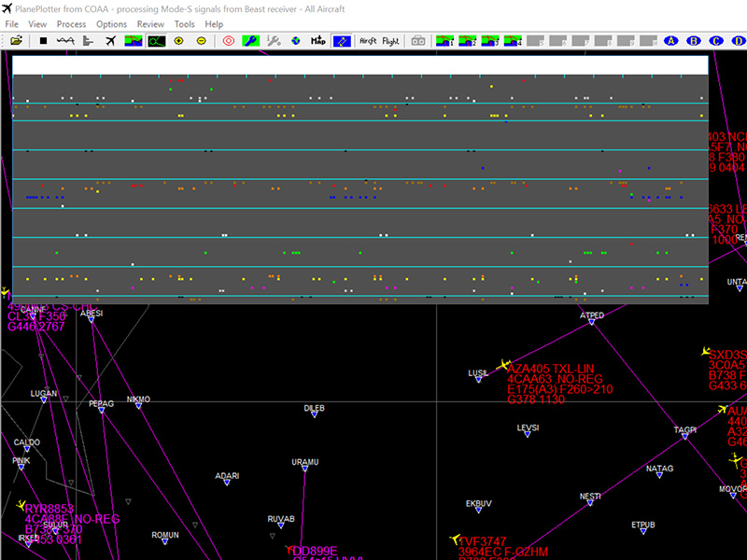Click the ETPUB waypoint marker
Image resolution: width=747 pixels, height=560 pixels.
pyautogui.click(x=642, y=531)
